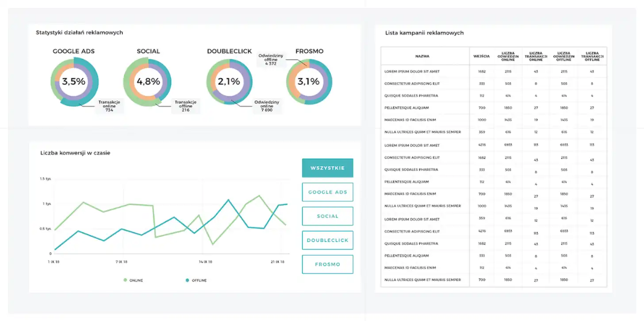Screen dimensions: 644x321
Task: Click 'Lista kampanii reklamowych' heading
Action: coord(425,33)
